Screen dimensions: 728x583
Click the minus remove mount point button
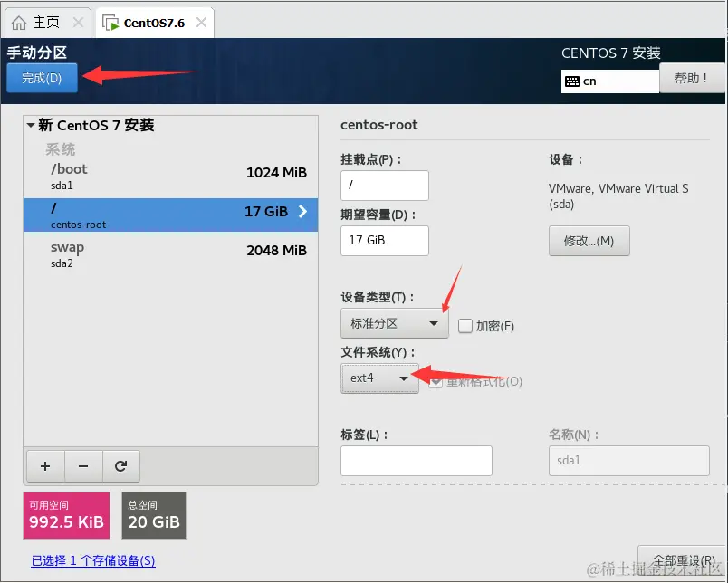pos(83,466)
